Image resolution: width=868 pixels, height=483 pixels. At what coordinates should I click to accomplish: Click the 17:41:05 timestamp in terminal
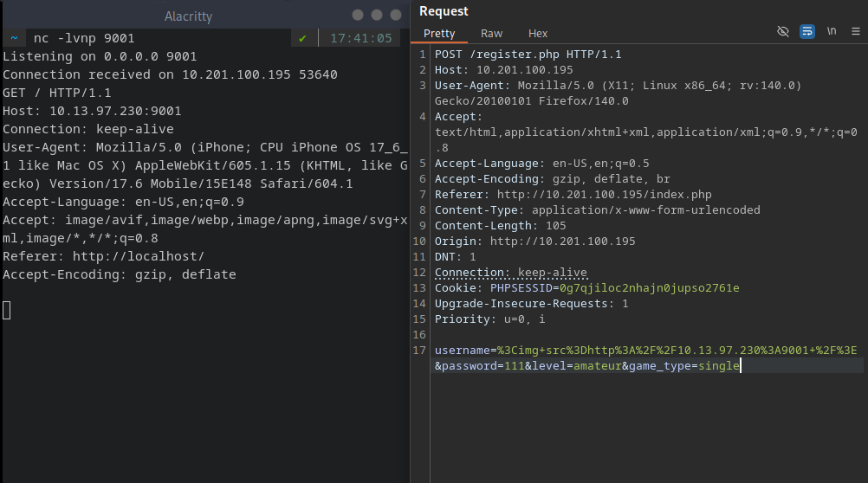[x=360, y=38]
